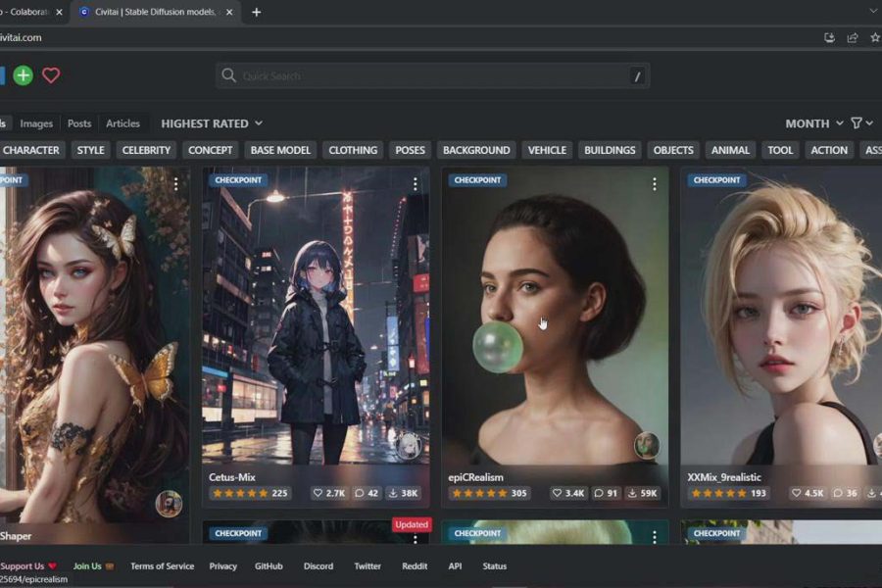882x588 pixels.
Task: Open three-dot menu on epiCRealism card
Action: point(655,184)
